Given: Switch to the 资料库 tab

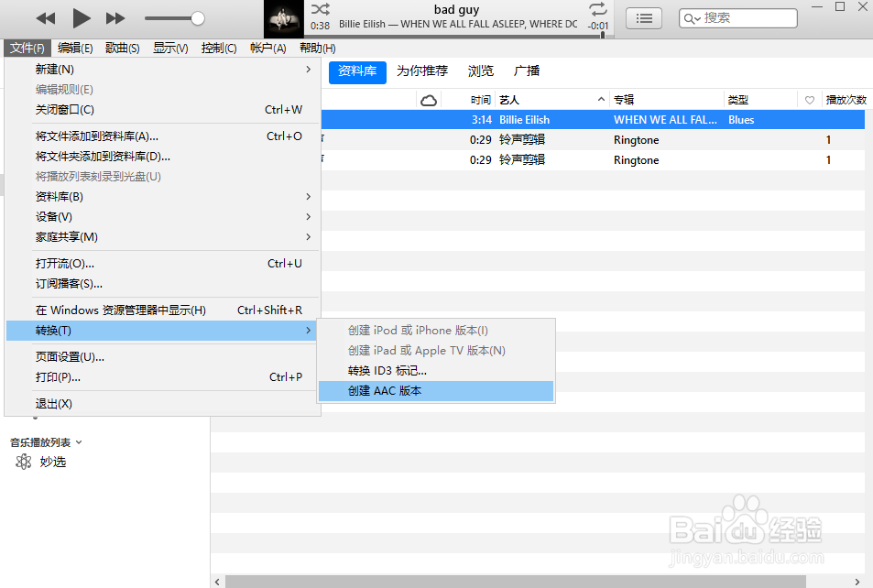Looking at the screenshot, I should (x=357, y=71).
